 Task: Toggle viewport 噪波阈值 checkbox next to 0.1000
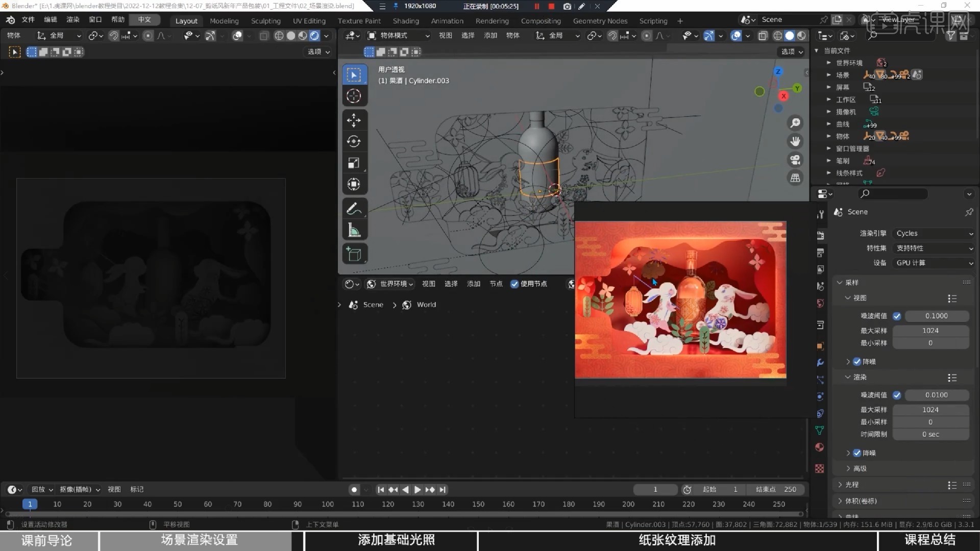tap(897, 316)
